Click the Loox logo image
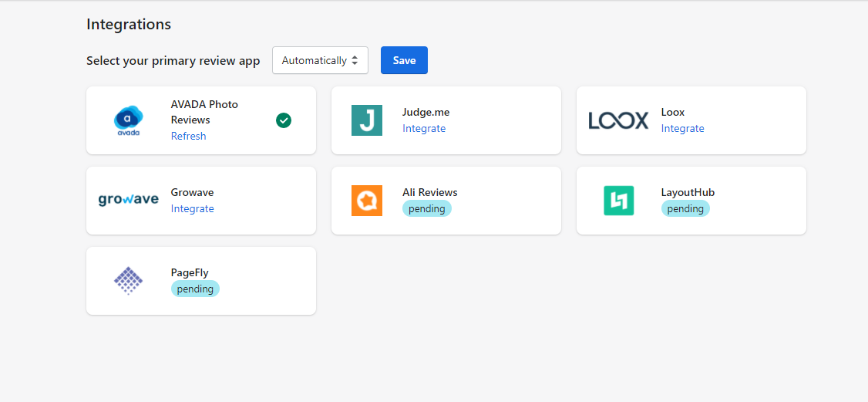The image size is (868, 402). pyautogui.click(x=618, y=120)
